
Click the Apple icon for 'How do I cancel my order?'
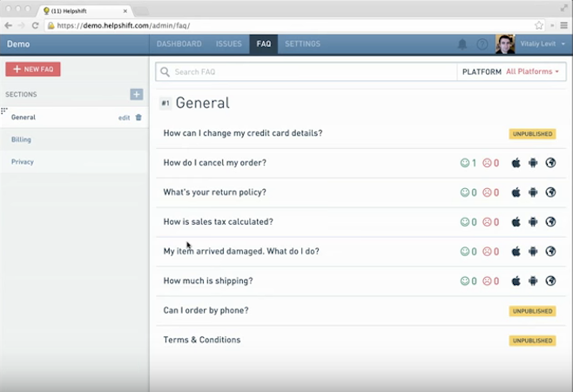(516, 163)
